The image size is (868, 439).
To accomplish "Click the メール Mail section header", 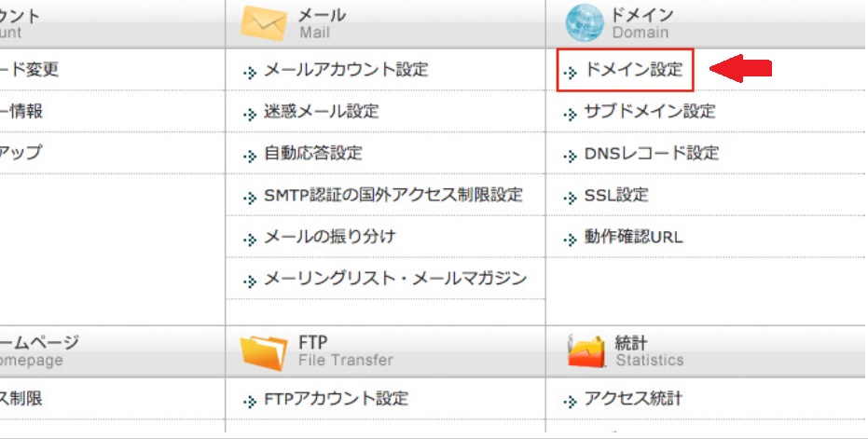I will tap(323, 23).
